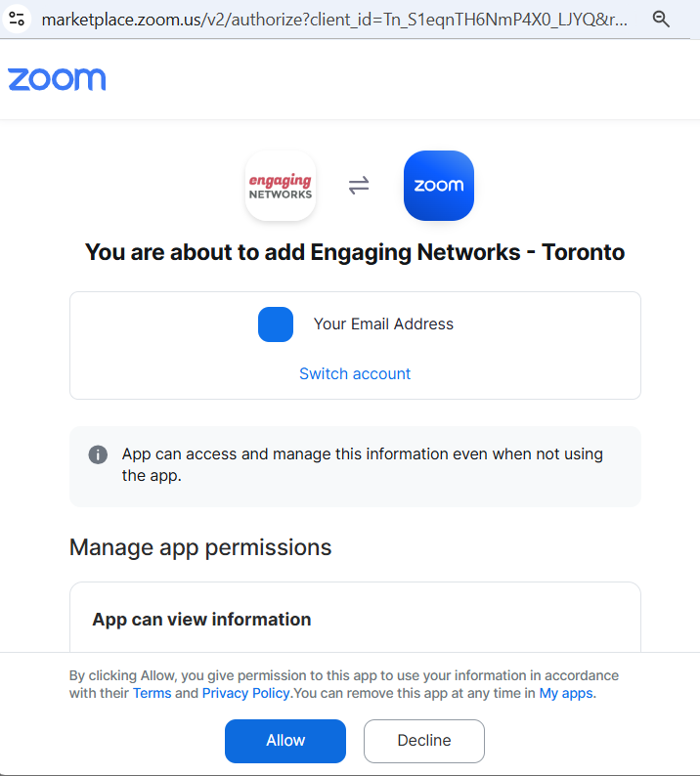Viewport: 700px width, 776px height.
Task: Click the Zoom logo in page header
Action: [x=57, y=79]
